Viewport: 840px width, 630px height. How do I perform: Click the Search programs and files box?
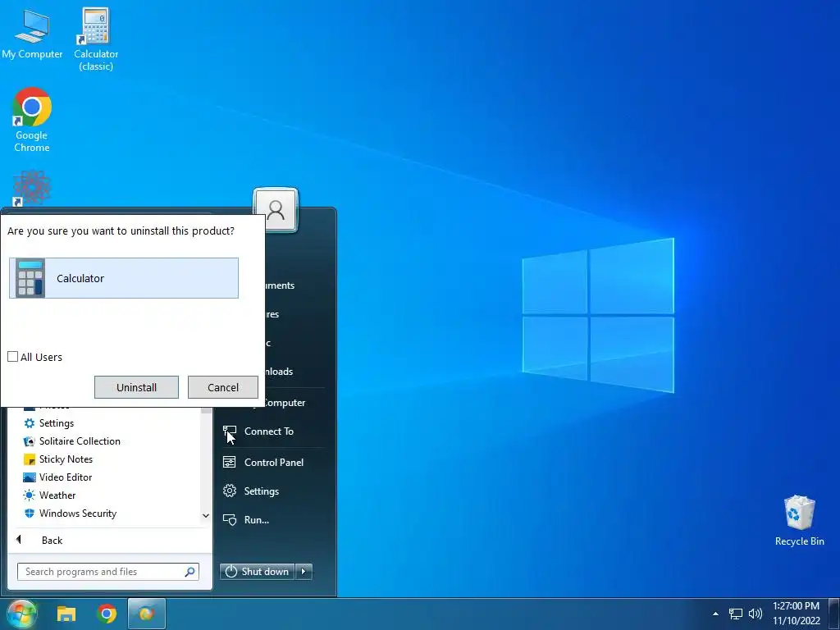tap(108, 572)
